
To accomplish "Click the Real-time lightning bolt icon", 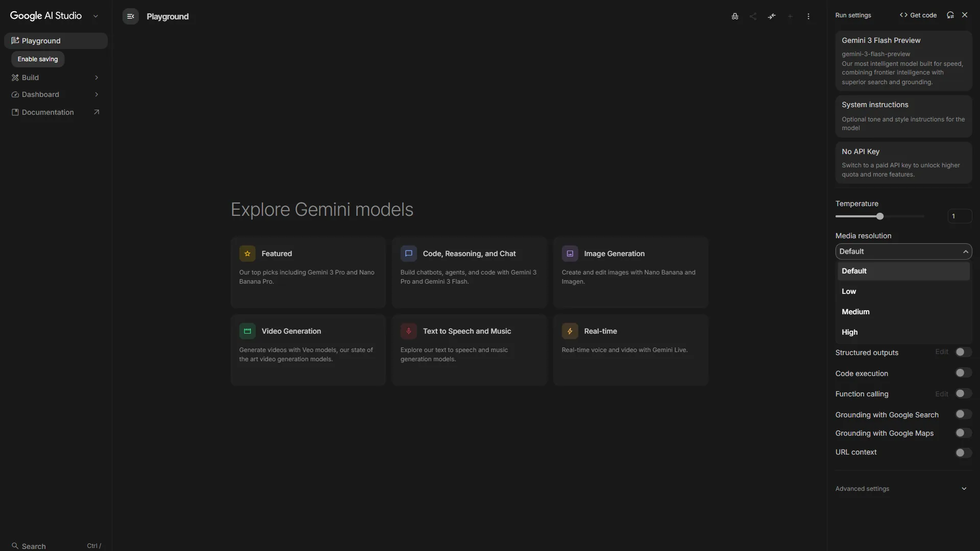I will (570, 331).
